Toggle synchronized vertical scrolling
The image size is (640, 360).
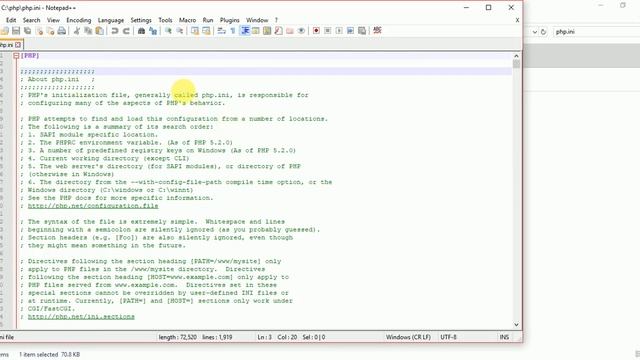click(195, 31)
